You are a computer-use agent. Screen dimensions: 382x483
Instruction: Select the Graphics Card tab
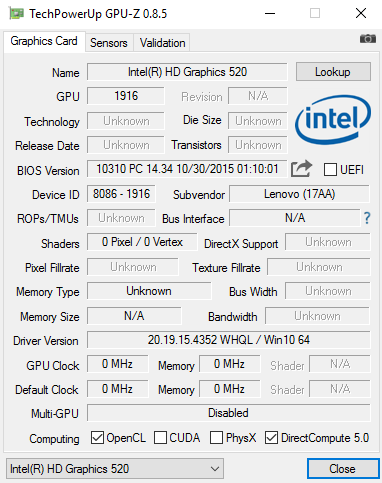point(44,41)
